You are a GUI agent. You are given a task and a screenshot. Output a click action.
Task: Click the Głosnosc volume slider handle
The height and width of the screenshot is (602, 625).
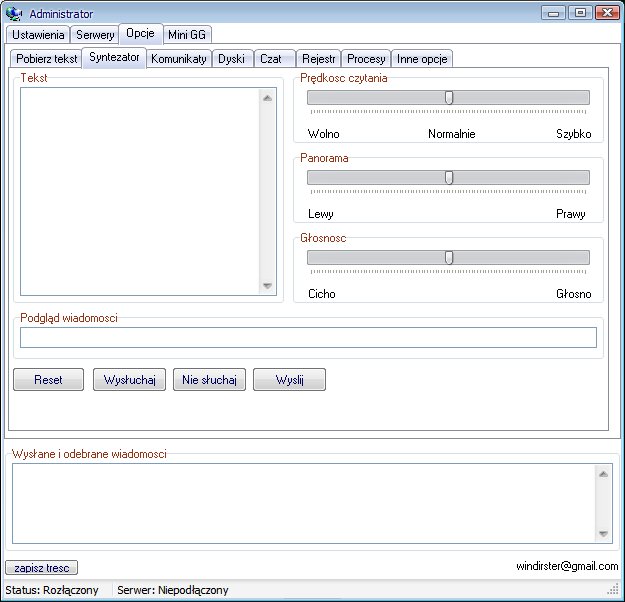449,257
